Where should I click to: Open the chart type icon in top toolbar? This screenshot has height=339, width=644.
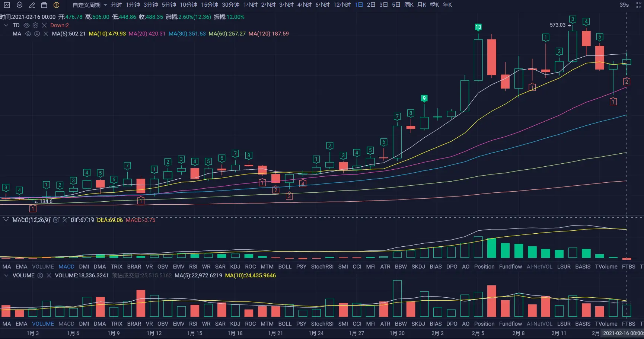[7, 5]
